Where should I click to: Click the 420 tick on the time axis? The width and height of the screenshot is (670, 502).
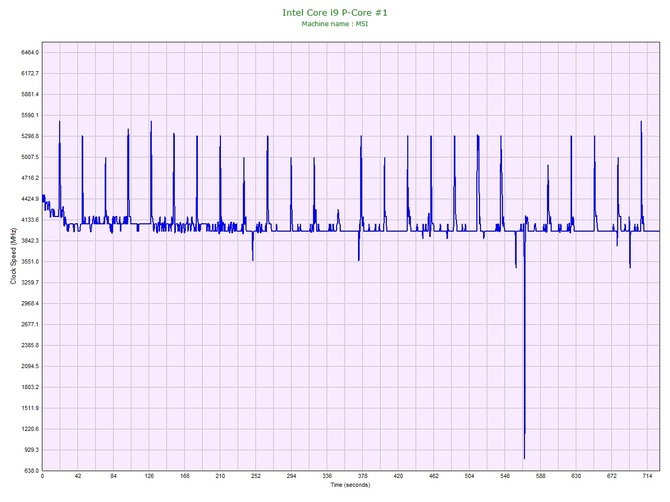tap(398, 476)
